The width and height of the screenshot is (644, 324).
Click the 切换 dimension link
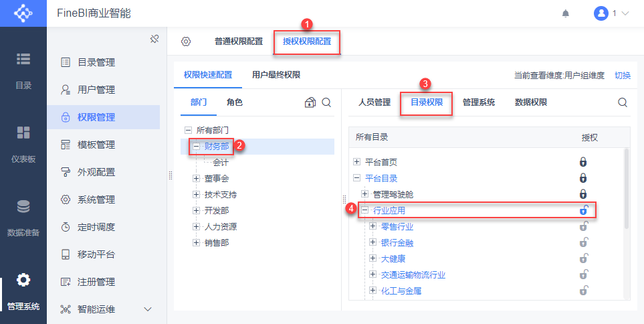622,75
